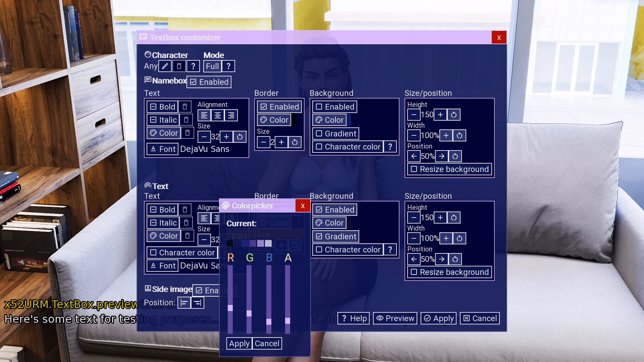Viewport: 644px width, 362px height.
Task: Decrease Namebox Height with minus
Action: [414, 115]
